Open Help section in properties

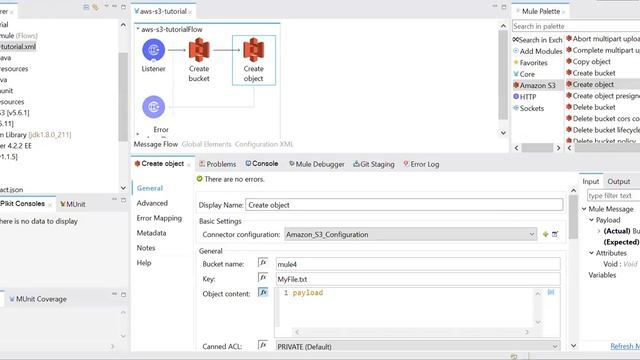144,263
